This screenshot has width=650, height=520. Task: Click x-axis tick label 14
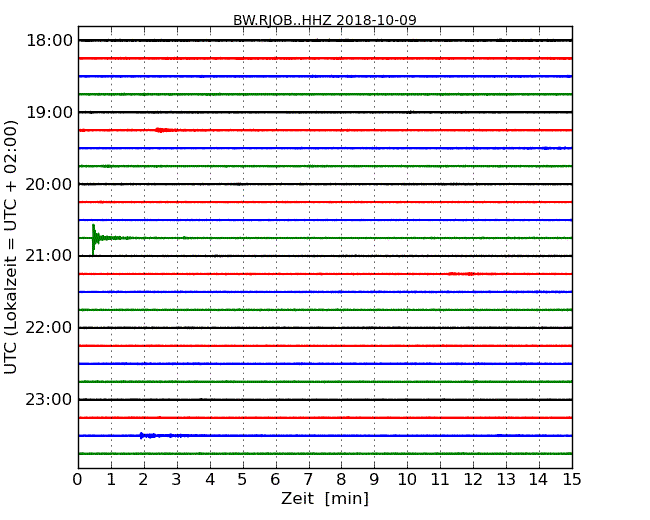point(538,479)
